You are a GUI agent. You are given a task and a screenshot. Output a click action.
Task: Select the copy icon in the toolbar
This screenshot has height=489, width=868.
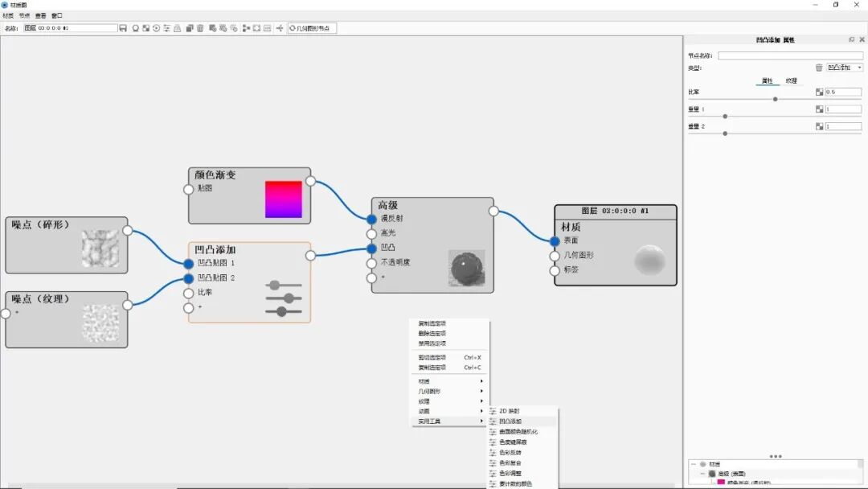(x=189, y=27)
